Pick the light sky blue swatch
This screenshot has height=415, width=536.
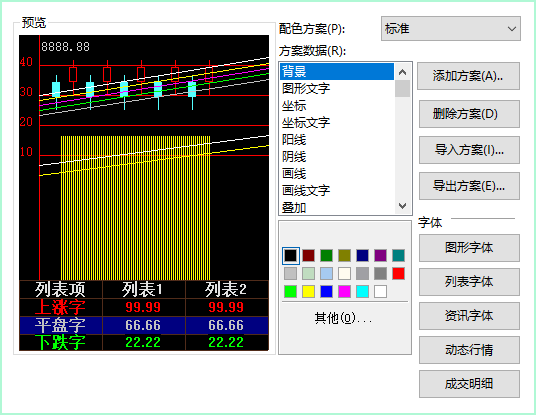coord(326,273)
